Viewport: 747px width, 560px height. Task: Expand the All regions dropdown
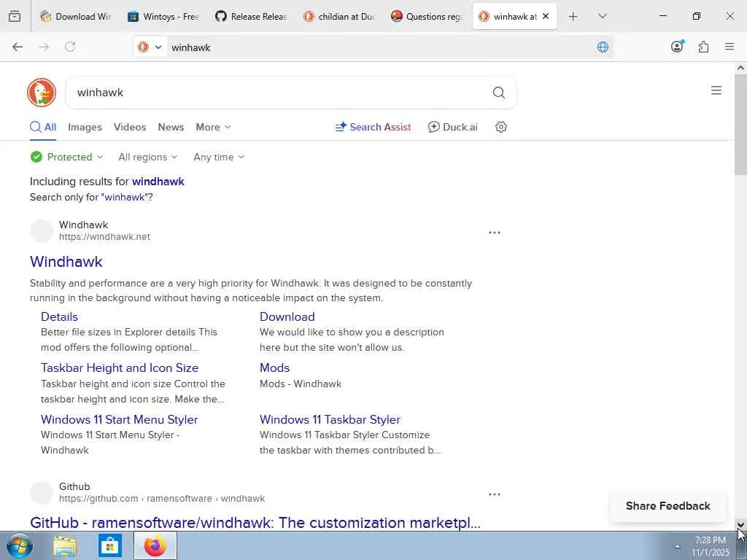point(147,157)
